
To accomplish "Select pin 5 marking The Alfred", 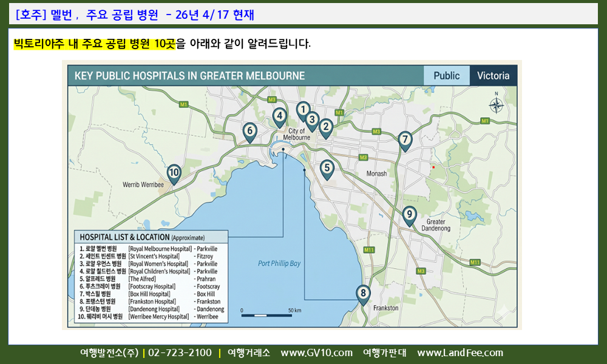I will tap(327, 168).
